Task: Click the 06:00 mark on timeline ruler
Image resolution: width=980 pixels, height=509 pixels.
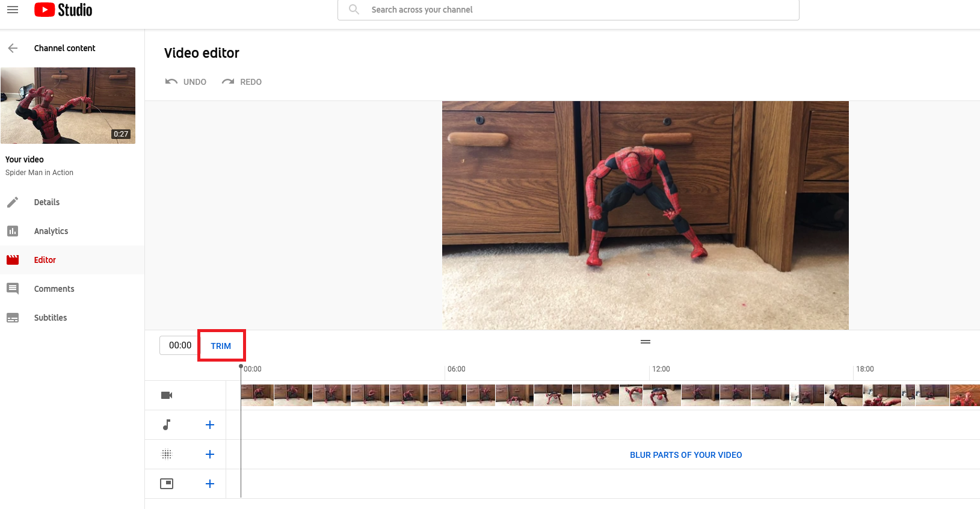Action: (x=457, y=369)
